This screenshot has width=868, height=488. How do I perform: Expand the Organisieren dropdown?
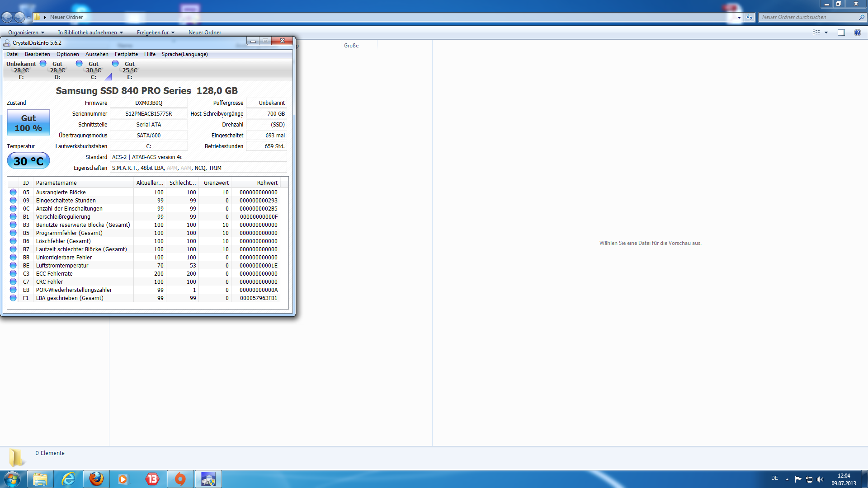(x=26, y=33)
